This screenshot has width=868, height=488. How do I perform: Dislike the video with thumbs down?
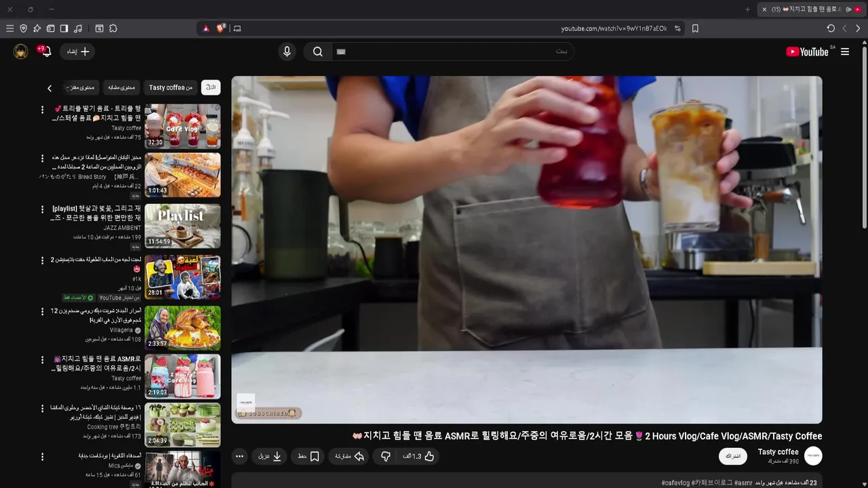pos(385,456)
